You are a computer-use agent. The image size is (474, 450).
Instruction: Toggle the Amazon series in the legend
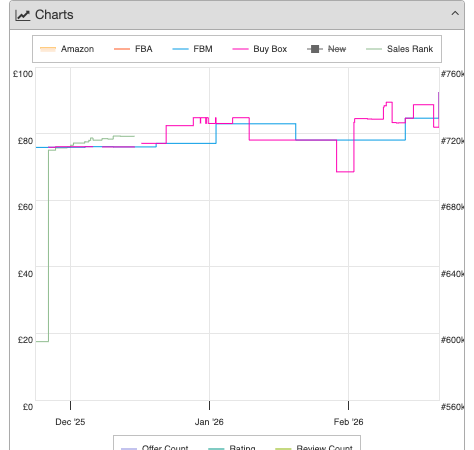pyautogui.click(x=67, y=49)
